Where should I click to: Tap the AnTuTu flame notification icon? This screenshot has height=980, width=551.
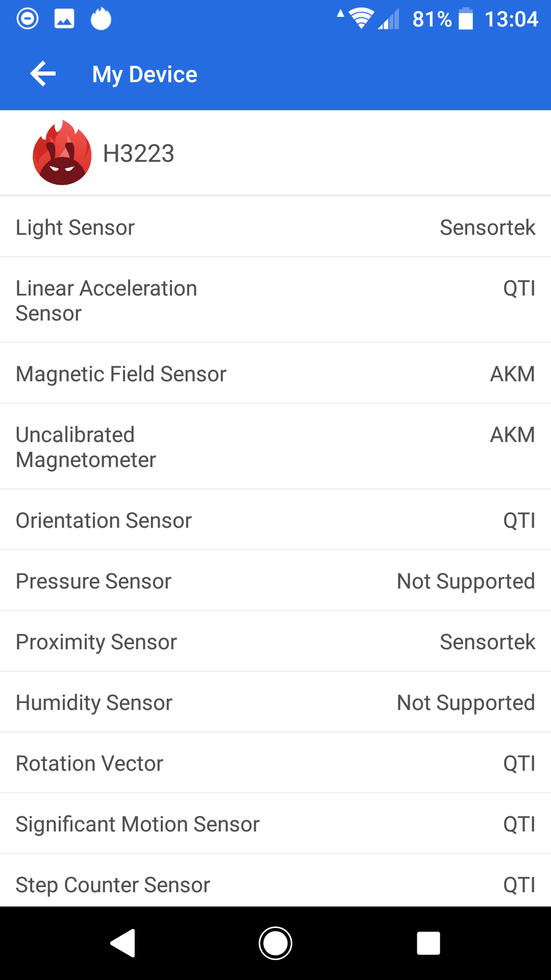tap(101, 19)
